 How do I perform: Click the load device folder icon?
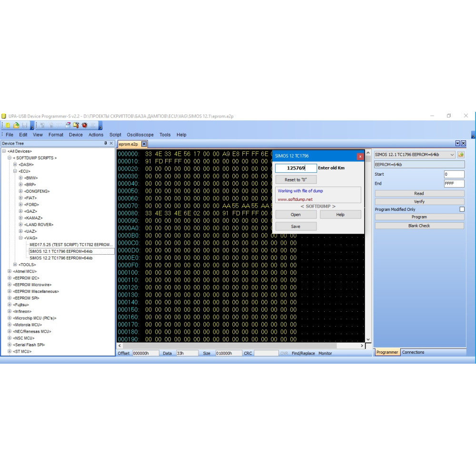[x=461, y=155]
